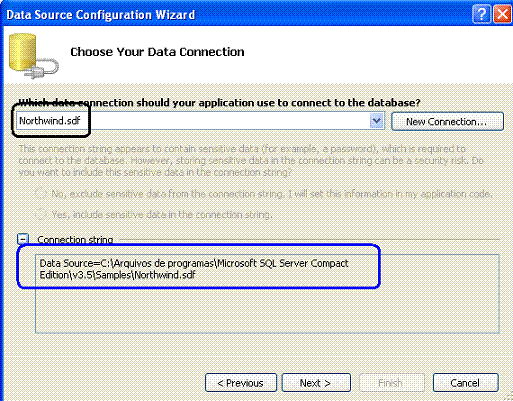Screen dimensions: 513x401
Task: Open the data connection dropdown arrow
Action: click(x=377, y=121)
